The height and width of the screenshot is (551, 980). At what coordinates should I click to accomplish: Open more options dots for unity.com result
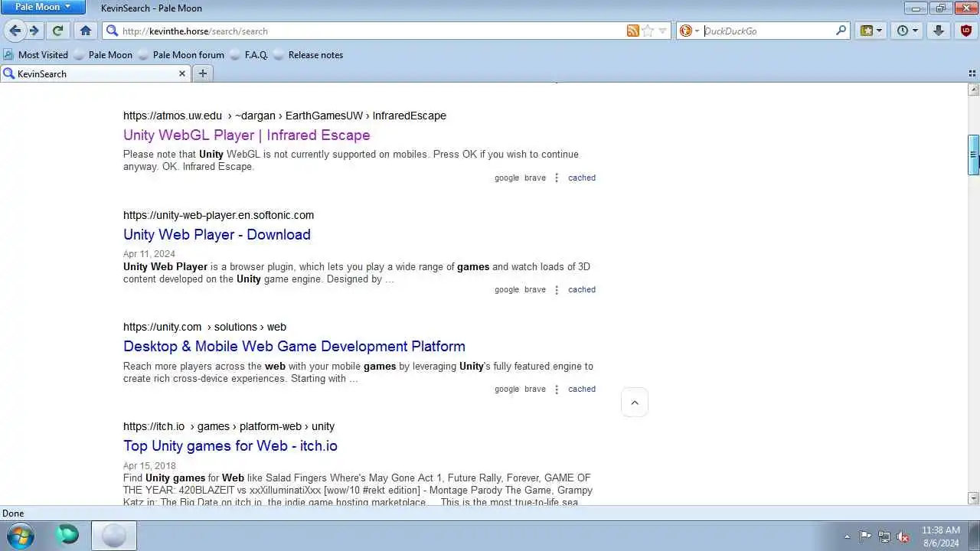(557, 389)
